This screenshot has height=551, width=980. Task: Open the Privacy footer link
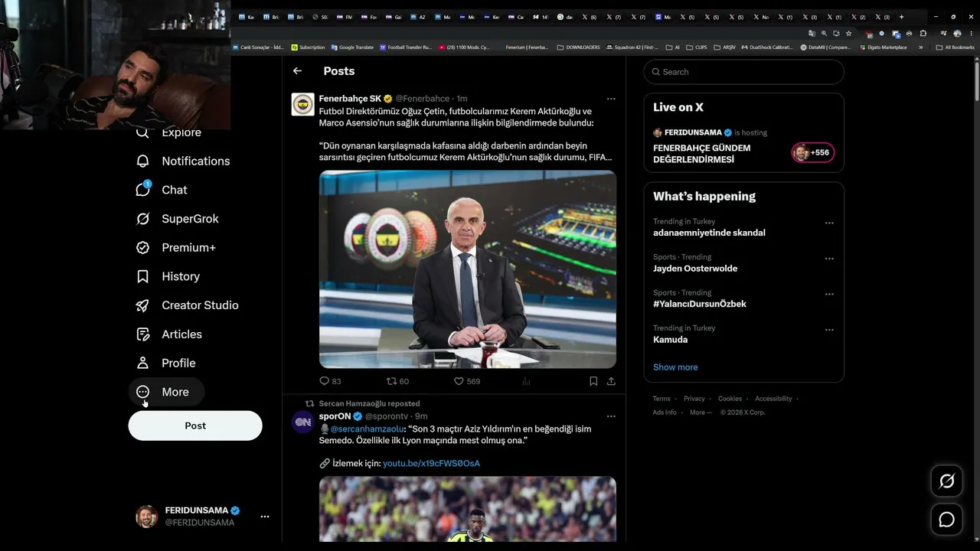click(694, 399)
